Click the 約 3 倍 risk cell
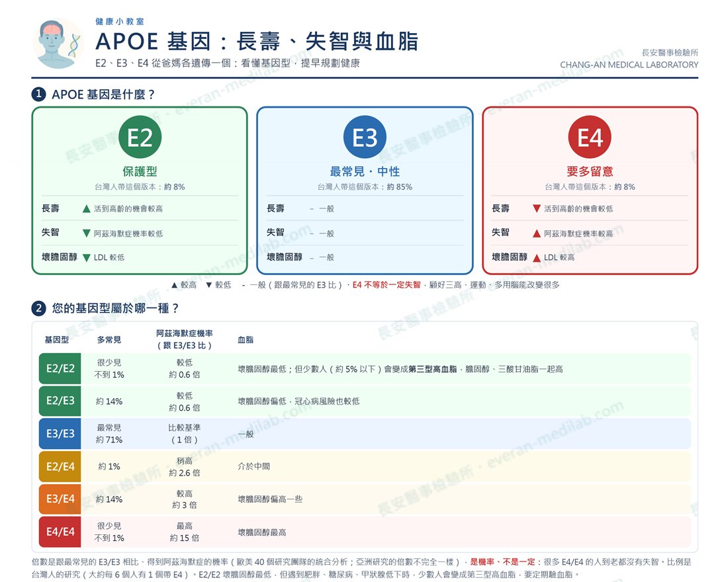 point(185,505)
